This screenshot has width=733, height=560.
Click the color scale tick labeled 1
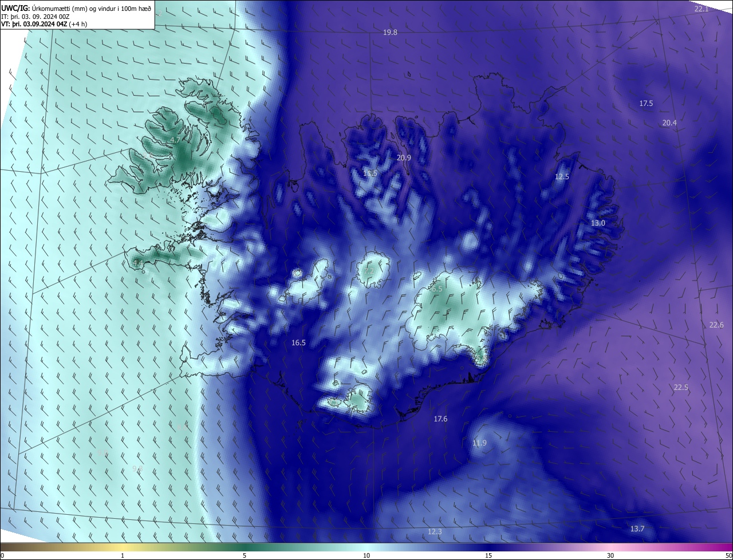(123, 555)
